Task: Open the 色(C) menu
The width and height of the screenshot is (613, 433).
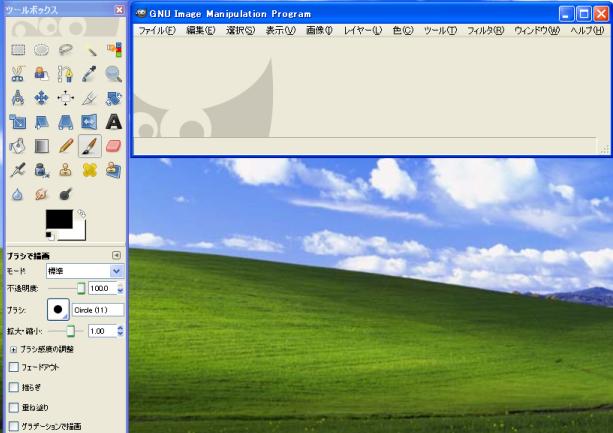Action: (403, 30)
